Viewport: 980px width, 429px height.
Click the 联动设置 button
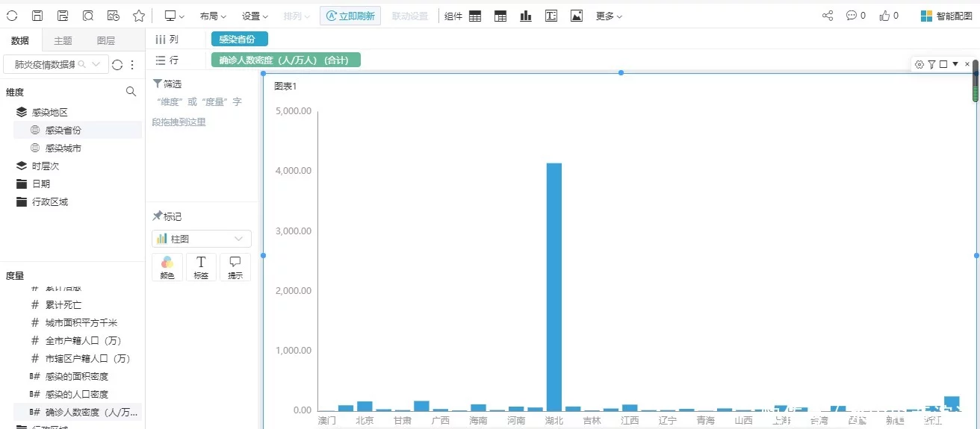(x=410, y=16)
